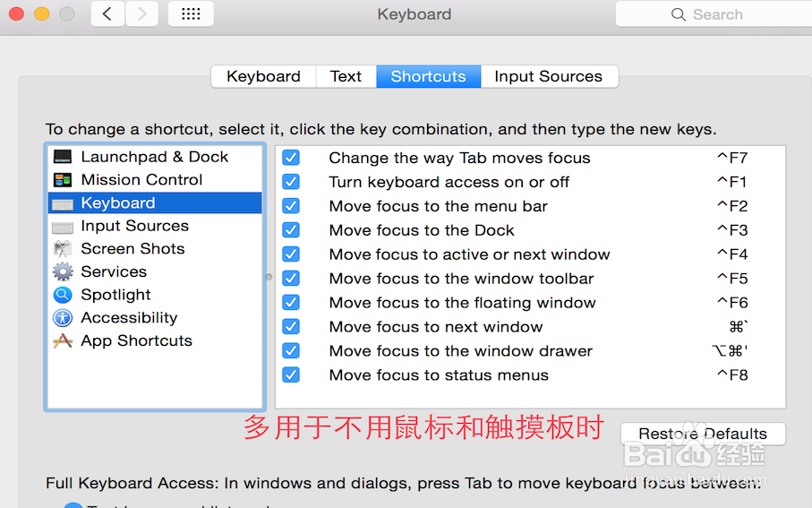The image size is (812, 508).
Task: Toggle Move focus to status menus checkbox
Action: click(291, 375)
